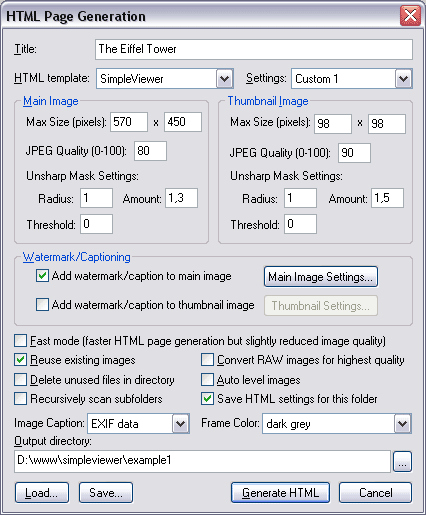Tick Recursively scan subfolders
Viewport: 426px width, 515px height.
point(21,399)
